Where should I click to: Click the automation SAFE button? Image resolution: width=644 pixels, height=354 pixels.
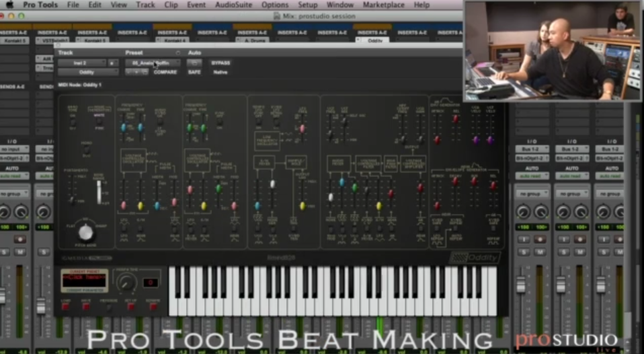[194, 72]
